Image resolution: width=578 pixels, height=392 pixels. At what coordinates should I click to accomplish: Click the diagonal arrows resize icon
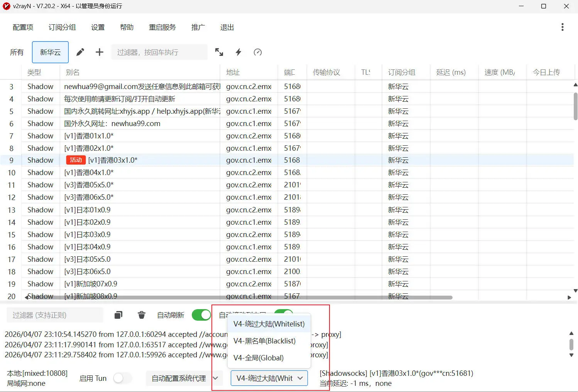(219, 52)
